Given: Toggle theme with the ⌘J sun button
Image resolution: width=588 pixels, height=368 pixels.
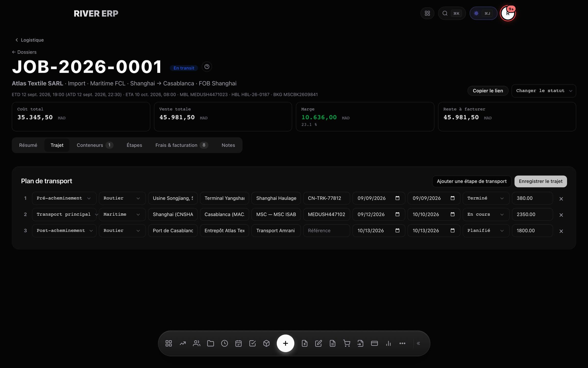Looking at the screenshot, I should point(483,13).
